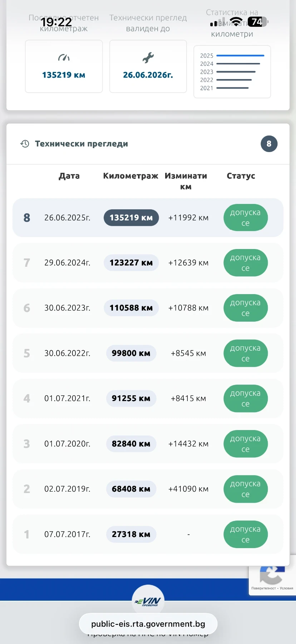Click the wrench icon above inspection date
Image resolution: width=296 pixels, height=644 pixels.
[x=148, y=58]
